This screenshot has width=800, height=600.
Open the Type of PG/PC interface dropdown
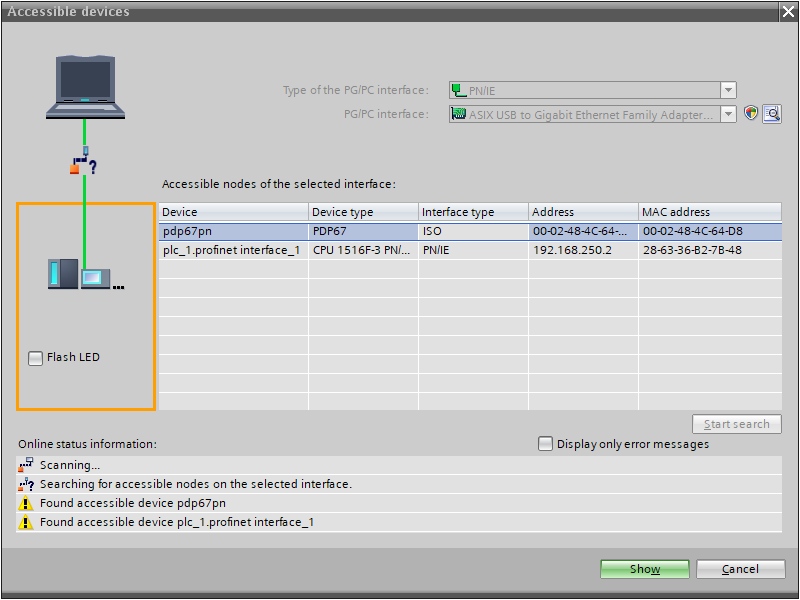[x=729, y=90]
